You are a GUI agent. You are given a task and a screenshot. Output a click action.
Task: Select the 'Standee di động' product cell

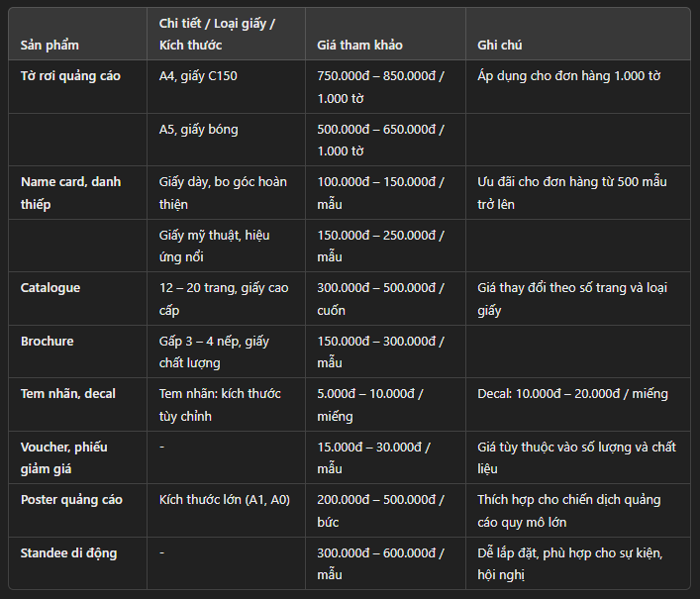point(68,552)
